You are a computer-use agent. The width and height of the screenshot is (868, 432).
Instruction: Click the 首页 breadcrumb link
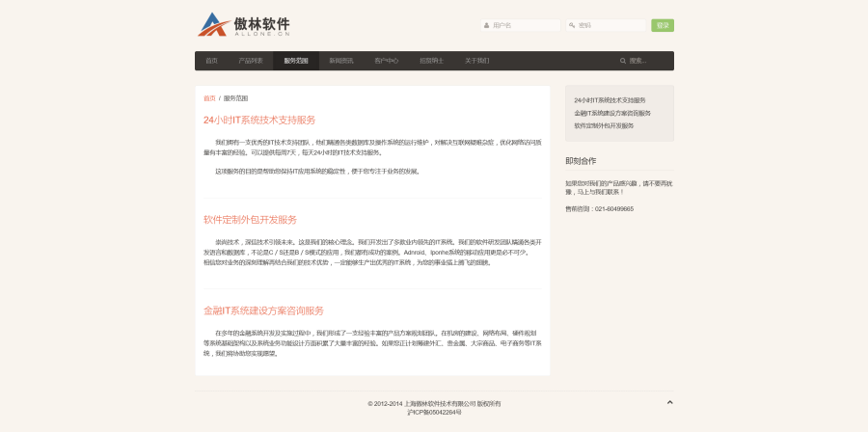tap(209, 98)
